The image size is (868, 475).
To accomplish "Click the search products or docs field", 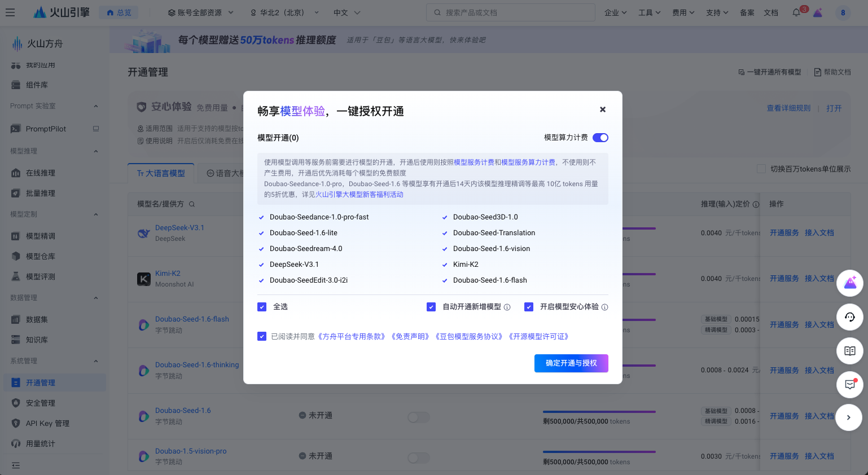I will [511, 12].
